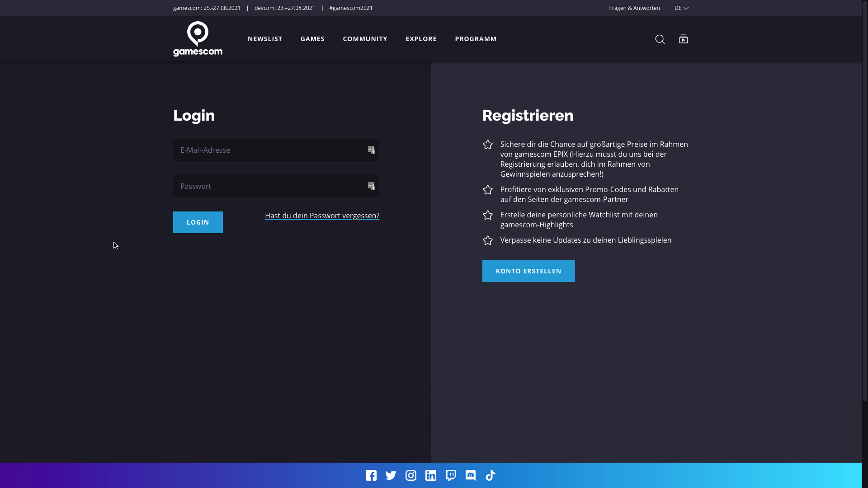The height and width of the screenshot is (488, 868).
Task: Focus the E-Mail-Adresse input field
Action: [x=276, y=150]
